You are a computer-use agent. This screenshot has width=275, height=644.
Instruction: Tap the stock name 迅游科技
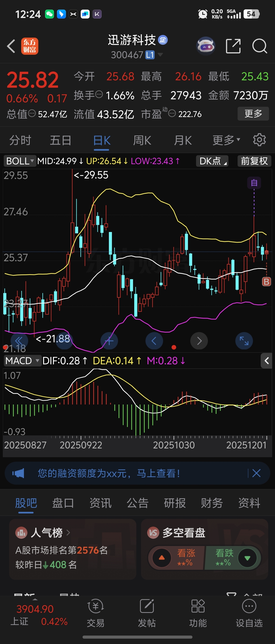point(132,40)
